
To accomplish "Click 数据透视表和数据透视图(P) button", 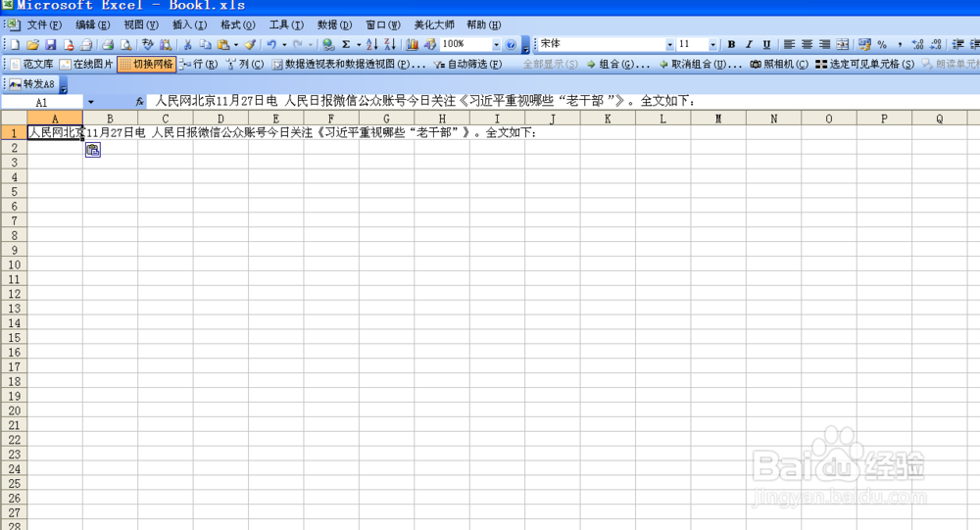I will tap(349, 65).
